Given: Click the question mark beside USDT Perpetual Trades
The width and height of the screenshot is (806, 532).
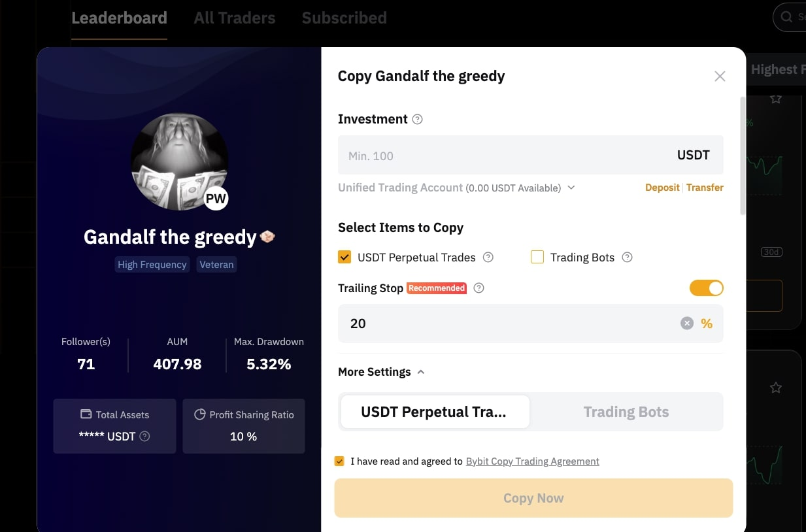Looking at the screenshot, I should 488,258.
